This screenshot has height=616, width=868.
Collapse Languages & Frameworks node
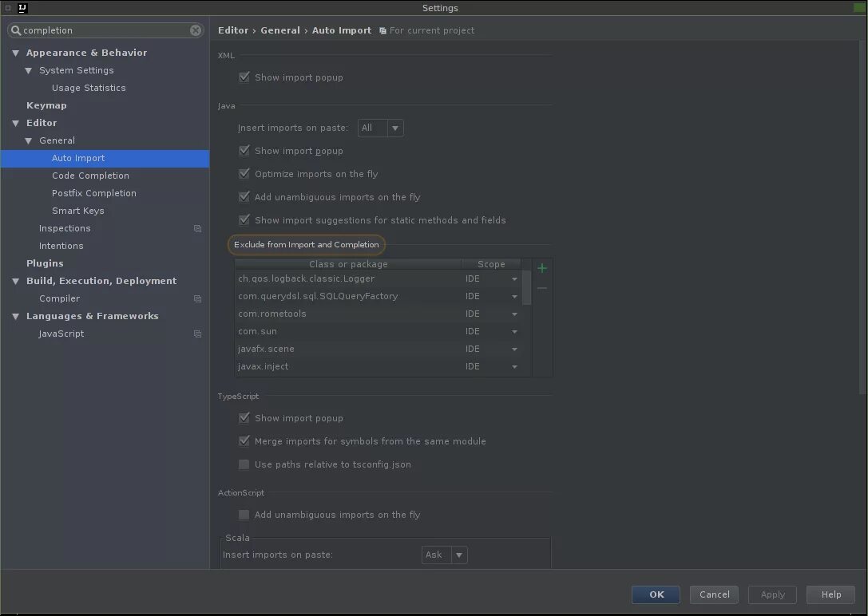tap(15, 317)
